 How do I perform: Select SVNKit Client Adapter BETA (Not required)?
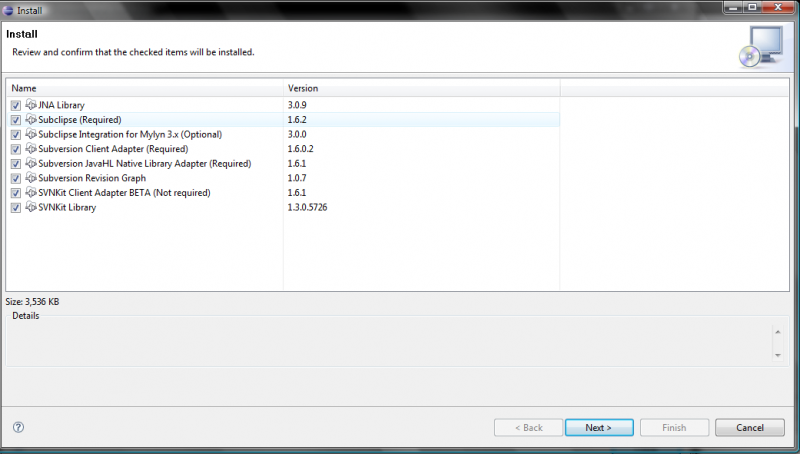(x=124, y=193)
